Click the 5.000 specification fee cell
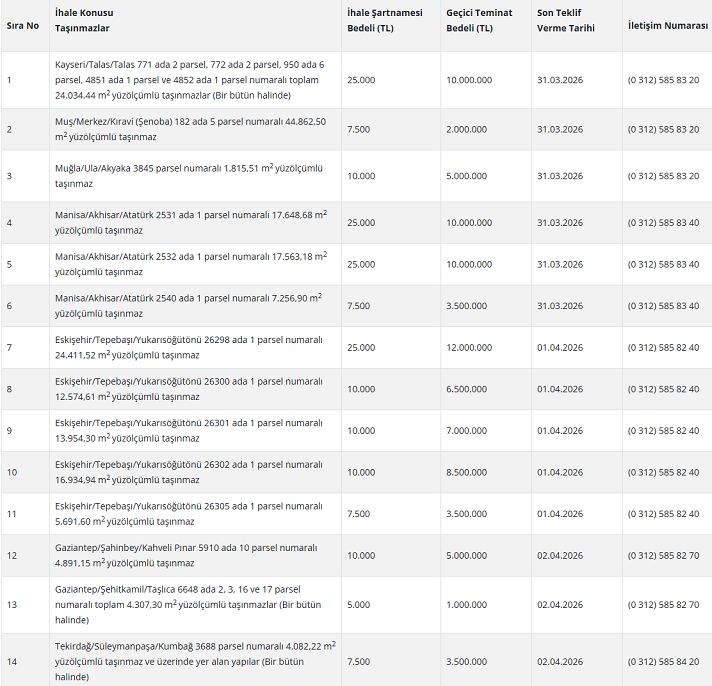Viewport: 712px width, 686px height. point(359,605)
